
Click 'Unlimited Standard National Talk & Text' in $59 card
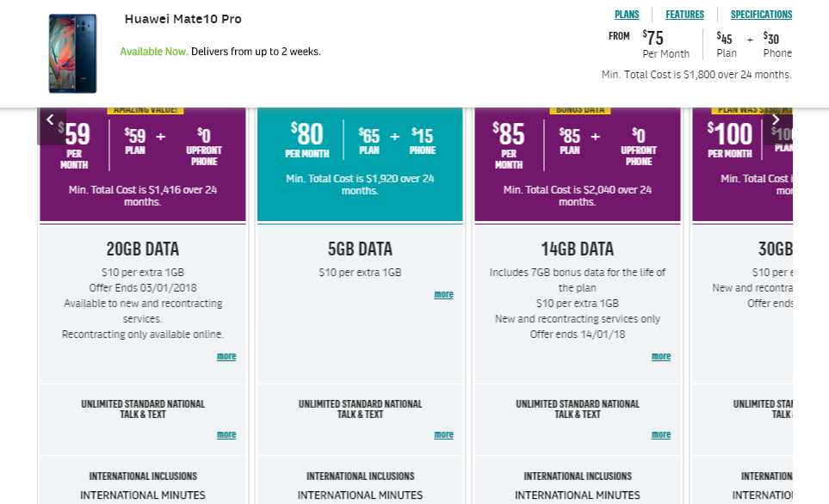pos(143,409)
